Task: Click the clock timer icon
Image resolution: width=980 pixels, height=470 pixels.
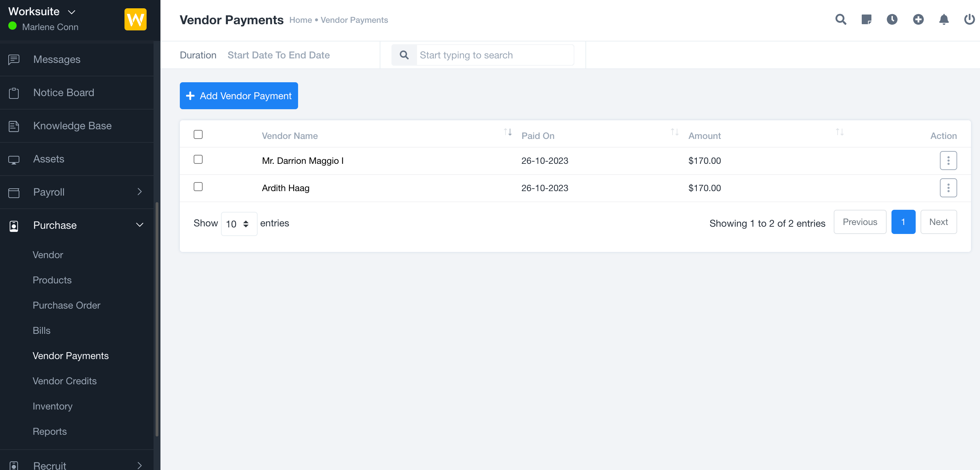Action: tap(892, 19)
